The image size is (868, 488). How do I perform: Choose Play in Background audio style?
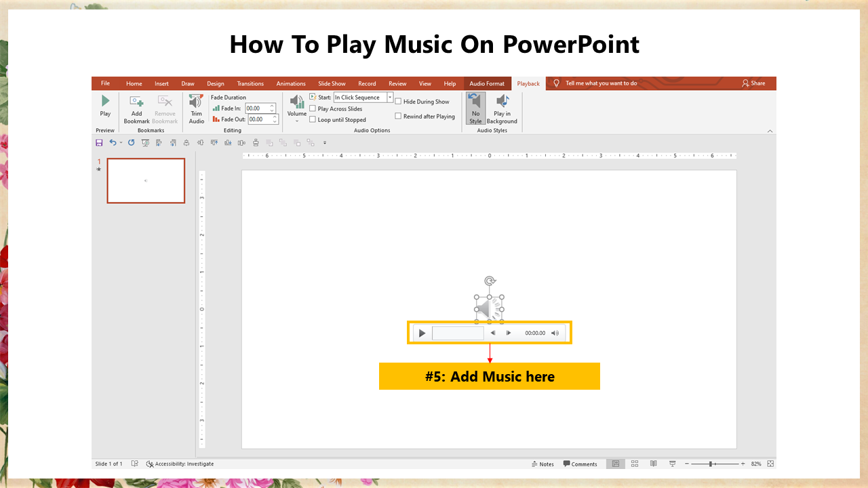[502, 109]
